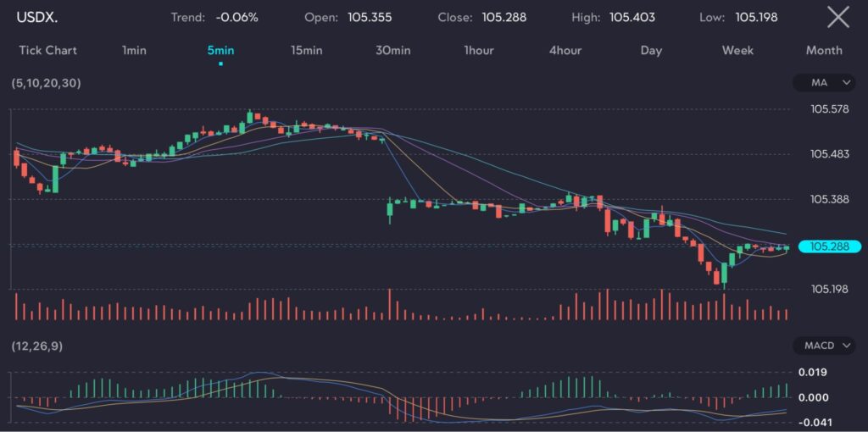868x432 pixels.
Task: Select the 1min timeframe
Action: pos(134,50)
